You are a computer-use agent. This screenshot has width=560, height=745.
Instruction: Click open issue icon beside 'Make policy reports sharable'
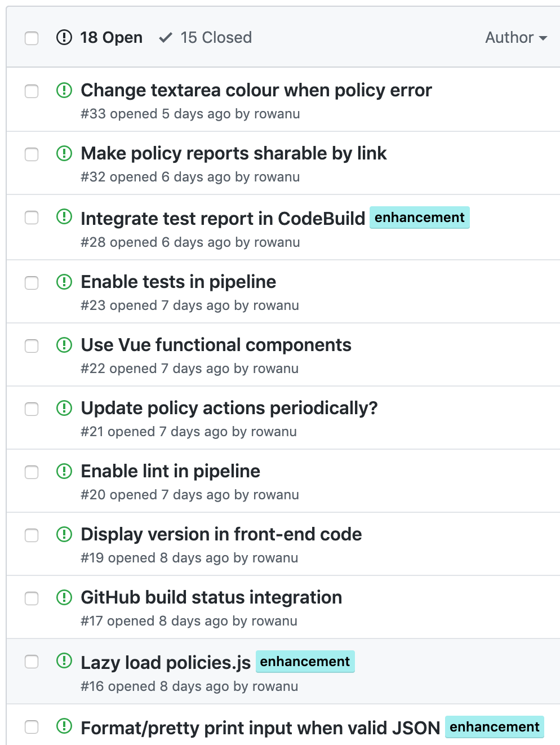(x=64, y=153)
